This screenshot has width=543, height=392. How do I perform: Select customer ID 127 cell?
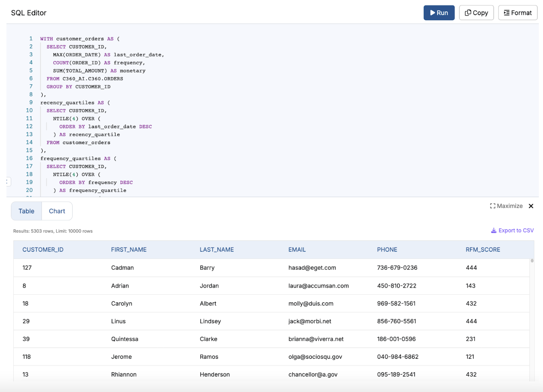pos(27,267)
